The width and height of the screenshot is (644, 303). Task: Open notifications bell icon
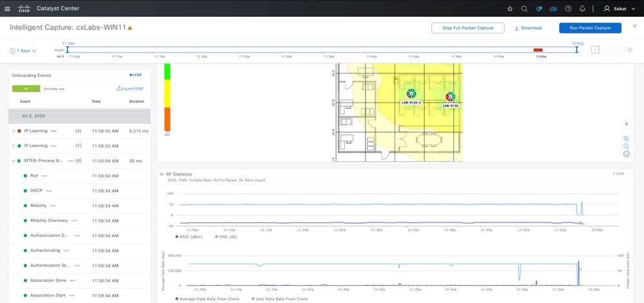pos(582,8)
